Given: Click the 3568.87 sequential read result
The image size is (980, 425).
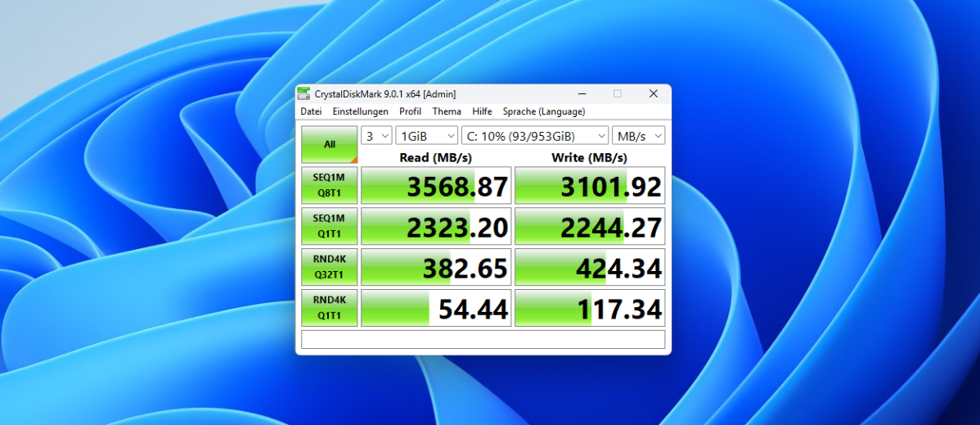Looking at the screenshot, I should pyautogui.click(x=436, y=186).
